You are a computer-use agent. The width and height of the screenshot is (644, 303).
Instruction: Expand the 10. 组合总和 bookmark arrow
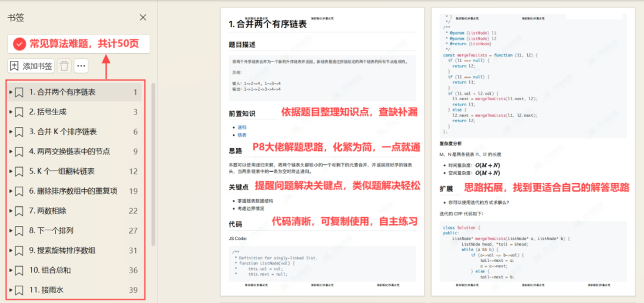[11, 270]
